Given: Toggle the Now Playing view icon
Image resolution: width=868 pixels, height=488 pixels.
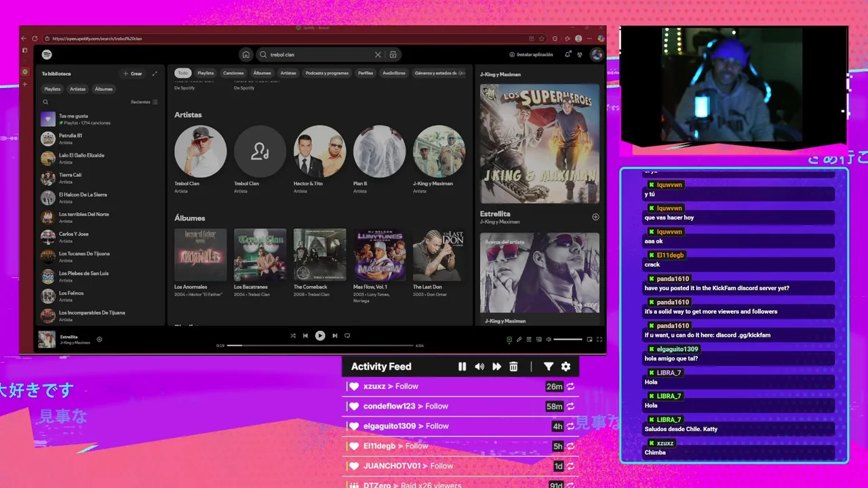Looking at the screenshot, I should [509, 339].
